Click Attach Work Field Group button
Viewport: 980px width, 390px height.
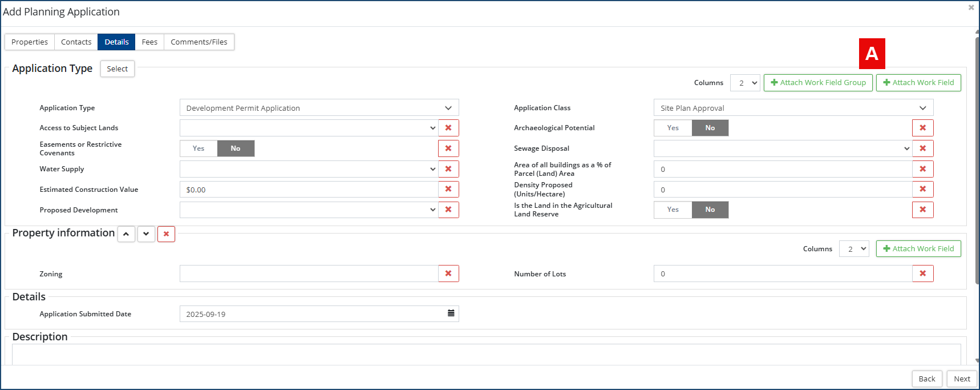[818, 83]
